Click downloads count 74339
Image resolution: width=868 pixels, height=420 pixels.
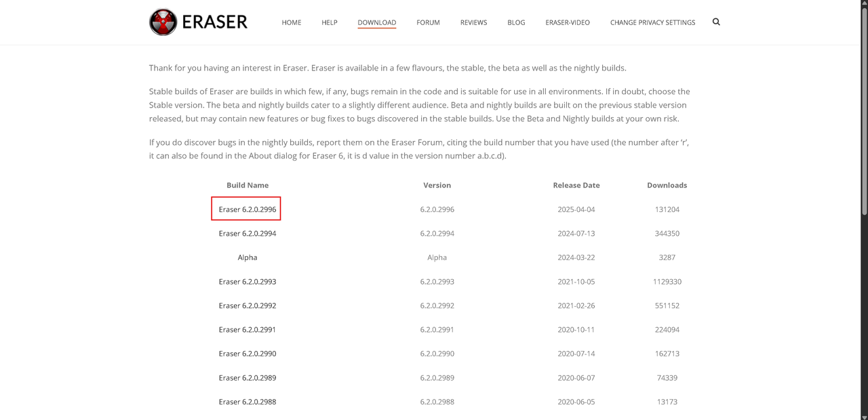coord(667,377)
